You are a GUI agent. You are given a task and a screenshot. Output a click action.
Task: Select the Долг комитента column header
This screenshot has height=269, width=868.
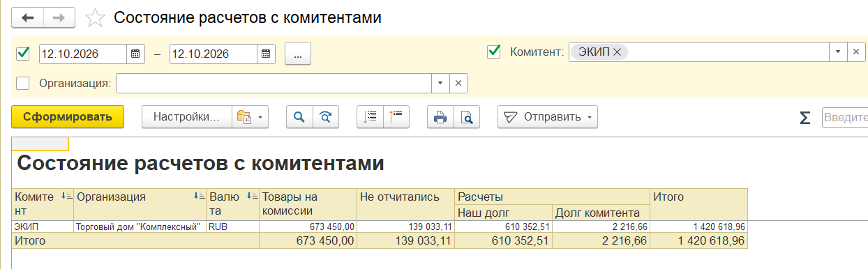click(x=601, y=213)
